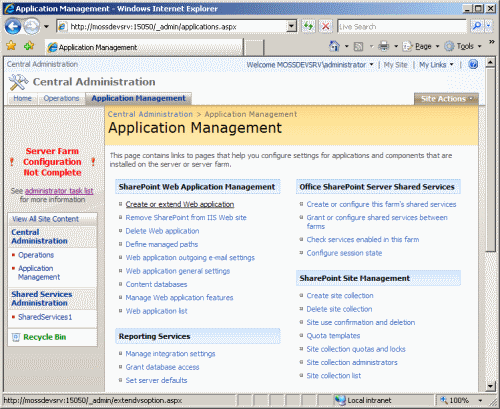Click Add to Favorites star-plus icon

tap(29, 46)
